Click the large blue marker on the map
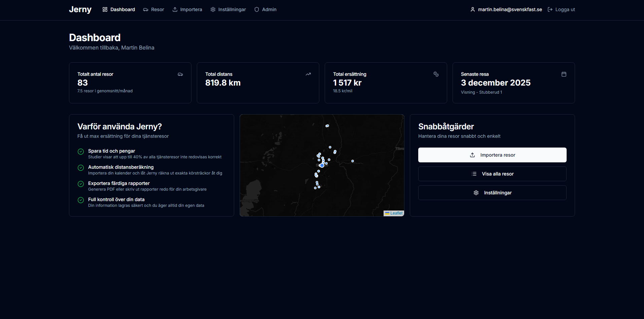Viewport: 644px width, 319px height. (322, 165)
